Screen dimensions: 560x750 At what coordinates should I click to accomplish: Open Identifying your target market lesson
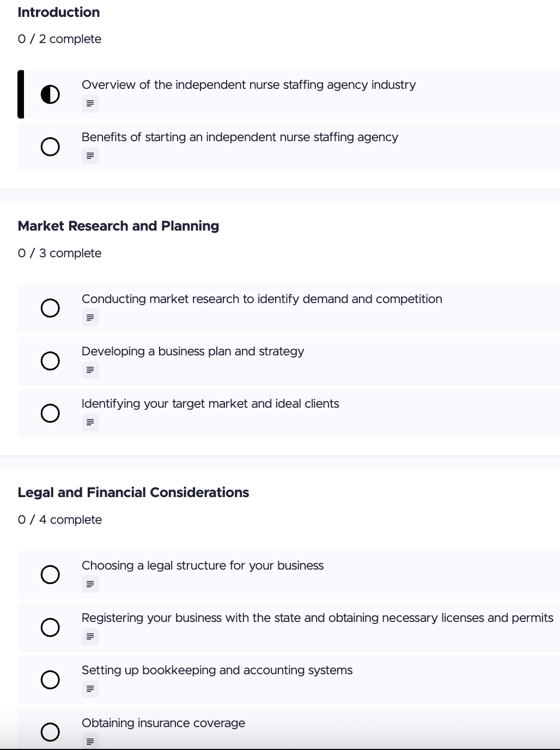click(x=210, y=404)
